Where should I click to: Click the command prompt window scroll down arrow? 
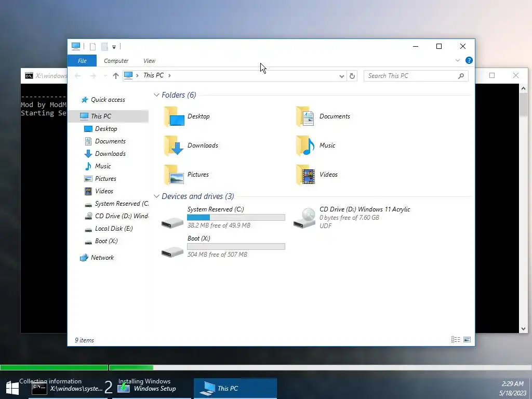[523, 329]
